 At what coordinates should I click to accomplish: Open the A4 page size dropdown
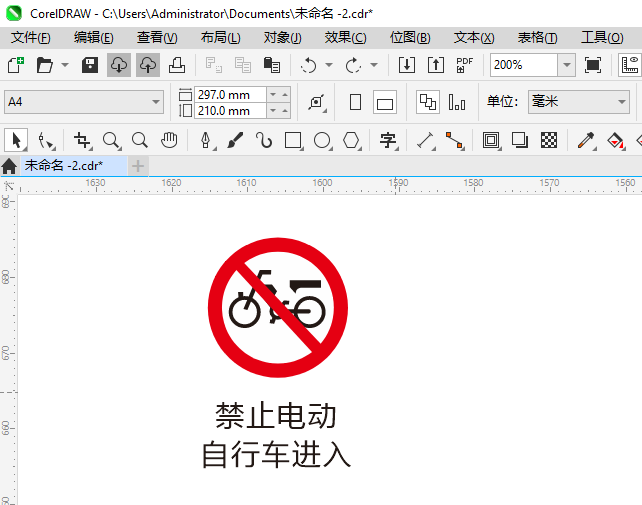[156, 102]
